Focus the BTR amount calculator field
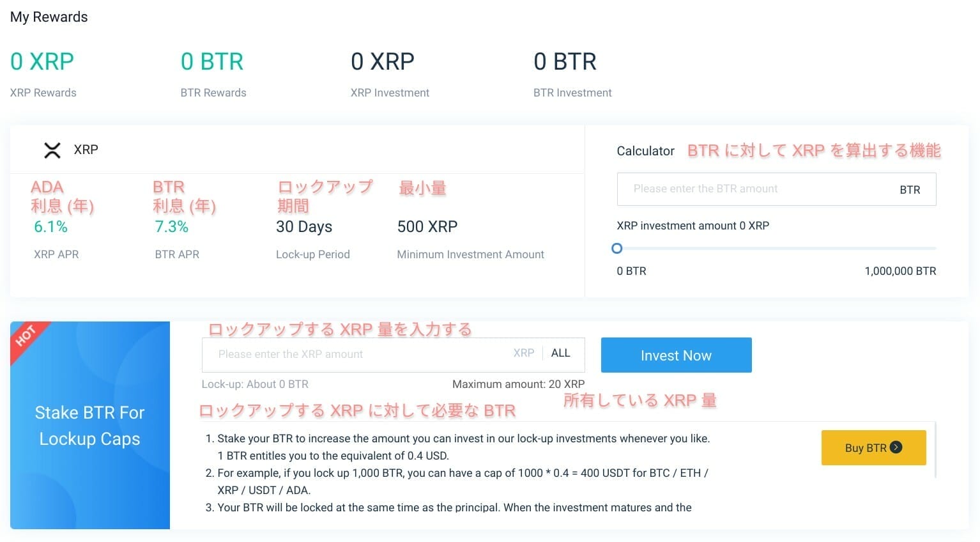Image resolution: width=980 pixels, height=542 pixels. point(776,189)
